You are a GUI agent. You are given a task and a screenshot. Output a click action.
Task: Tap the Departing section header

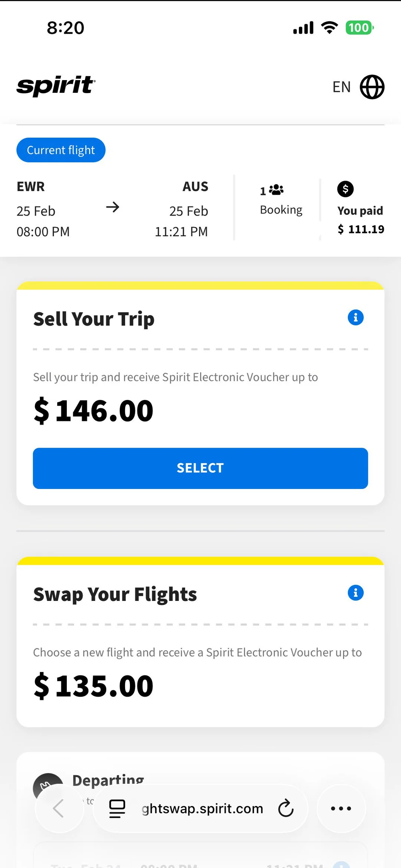click(108, 780)
